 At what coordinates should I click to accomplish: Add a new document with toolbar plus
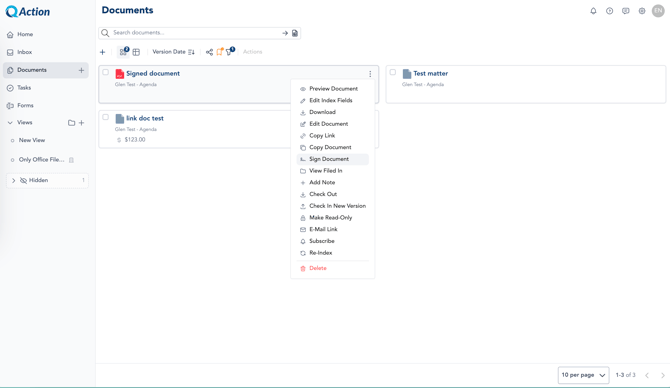click(103, 52)
